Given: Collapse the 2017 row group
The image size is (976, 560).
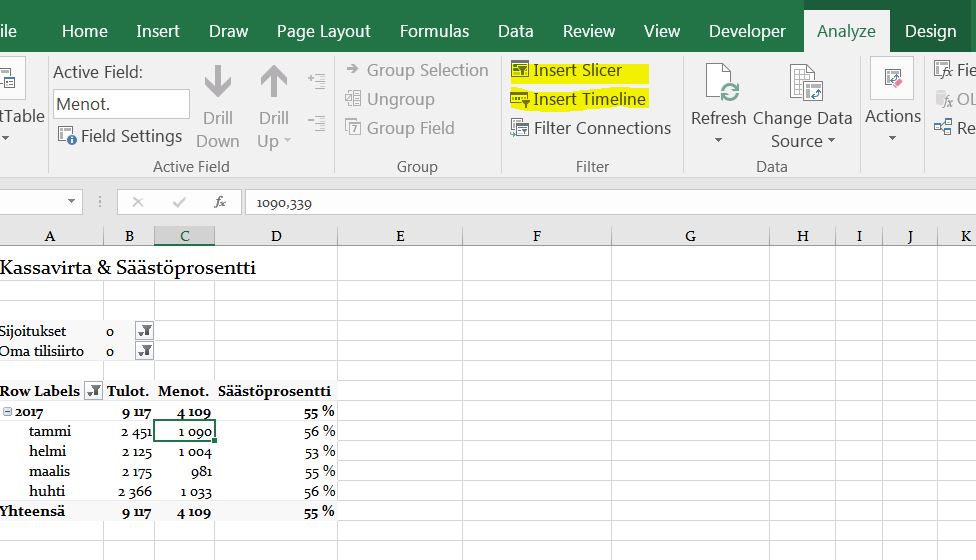Looking at the screenshot, I should coord(7,412).
